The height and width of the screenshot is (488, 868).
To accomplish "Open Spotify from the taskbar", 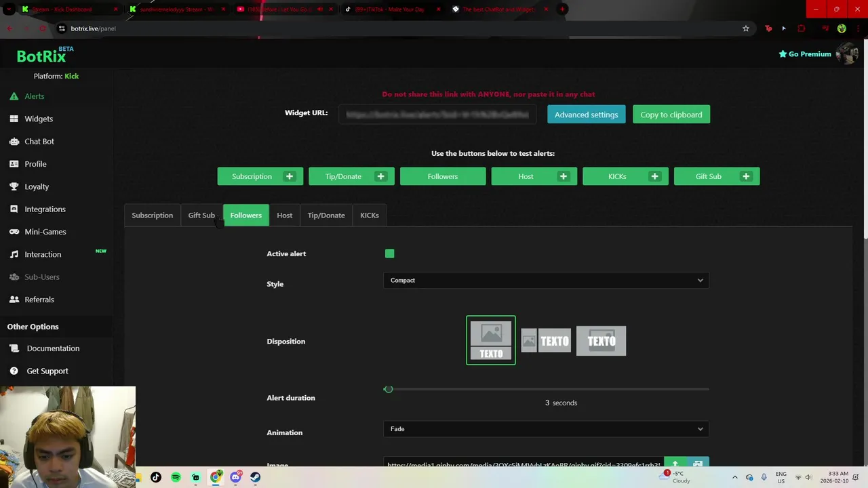I will 176,477.
